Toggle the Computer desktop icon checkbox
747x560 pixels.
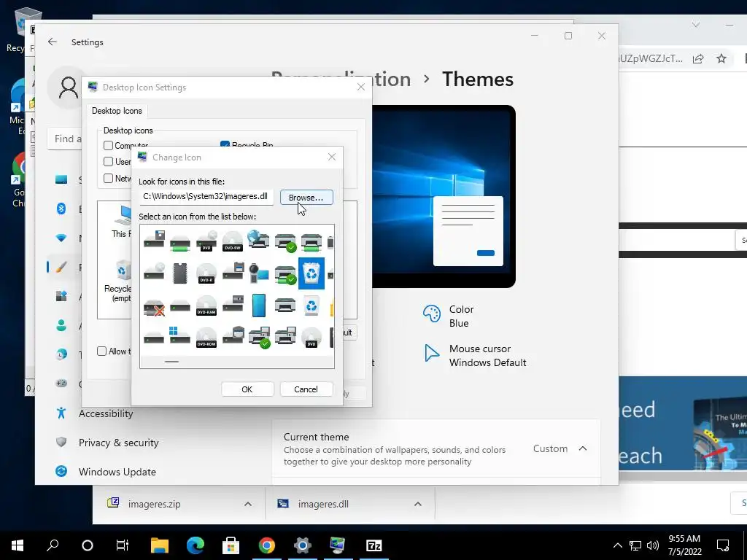pos(108,145)
